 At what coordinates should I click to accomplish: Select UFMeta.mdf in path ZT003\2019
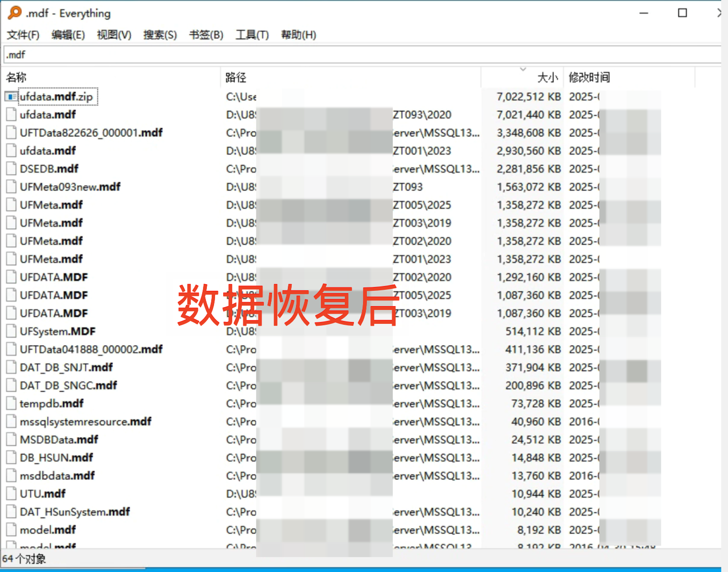(x=51, y=223)
